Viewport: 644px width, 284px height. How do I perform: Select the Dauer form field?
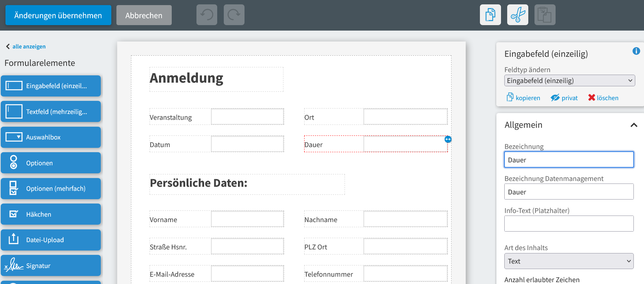click(x=376, y=144)
